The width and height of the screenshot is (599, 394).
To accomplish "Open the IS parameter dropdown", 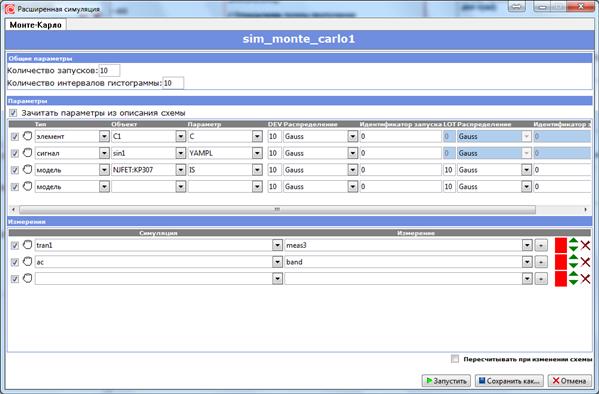I will pos(257,170).
